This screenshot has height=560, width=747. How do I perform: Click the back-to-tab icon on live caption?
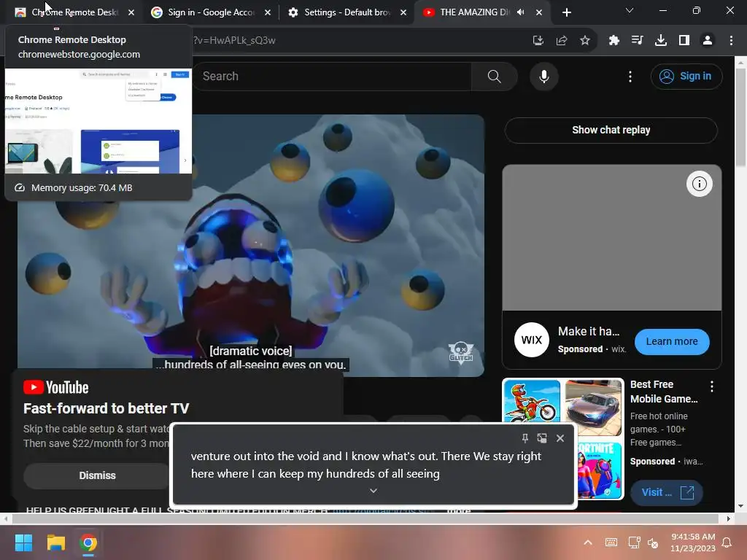[x=542, y=438]
